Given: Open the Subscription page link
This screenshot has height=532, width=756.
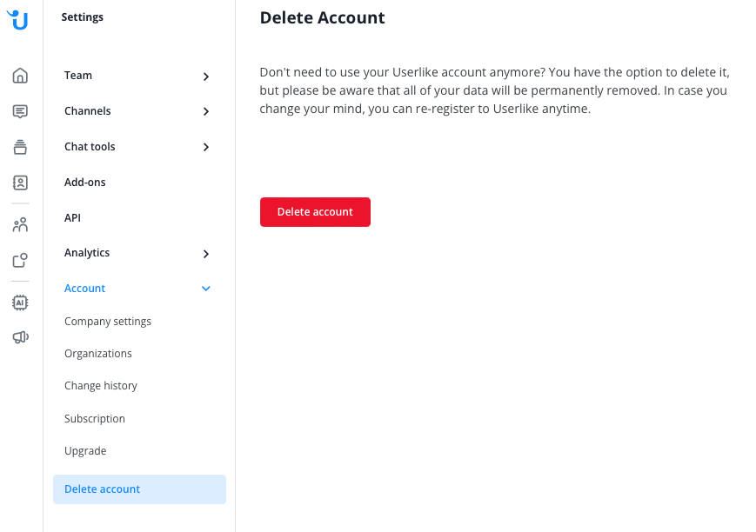Looking at the screenshot, I should pos(95,419).
